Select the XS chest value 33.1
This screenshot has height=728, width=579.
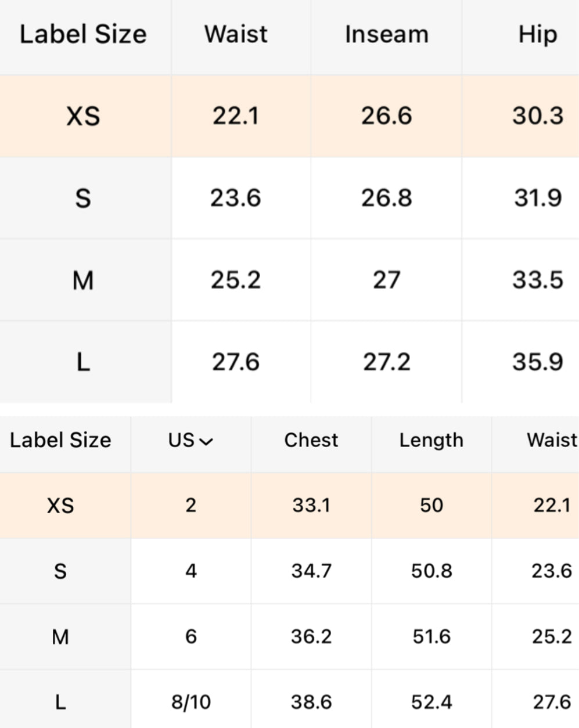pyautogui.click(x=311, y=505)
